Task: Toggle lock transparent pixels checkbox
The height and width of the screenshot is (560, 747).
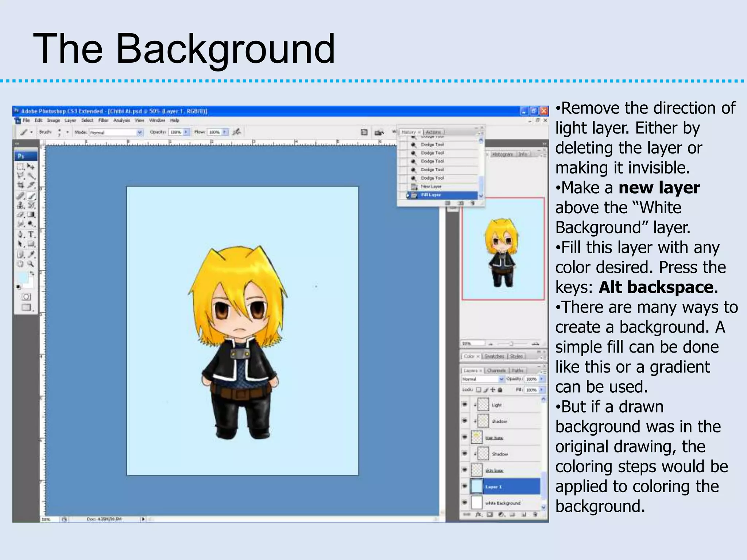Action: coord(479,390)
